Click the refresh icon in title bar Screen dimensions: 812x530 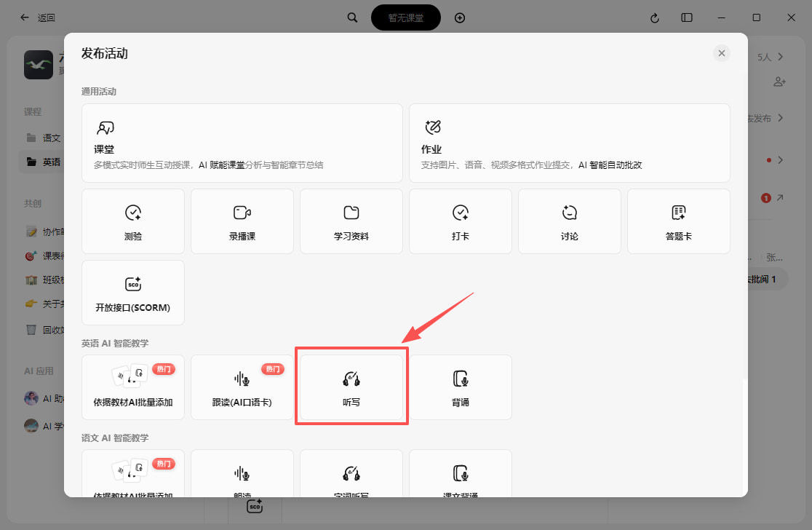tap(655, 18)
